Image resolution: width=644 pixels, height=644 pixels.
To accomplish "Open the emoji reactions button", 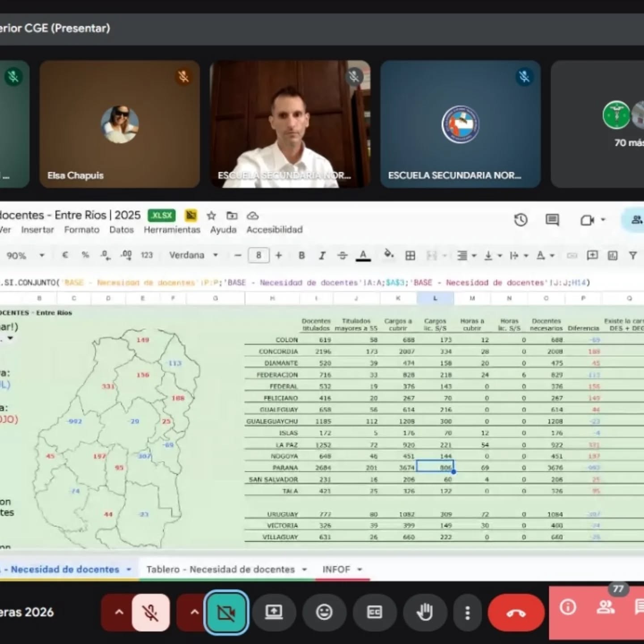I will click(x=324, y=612).
